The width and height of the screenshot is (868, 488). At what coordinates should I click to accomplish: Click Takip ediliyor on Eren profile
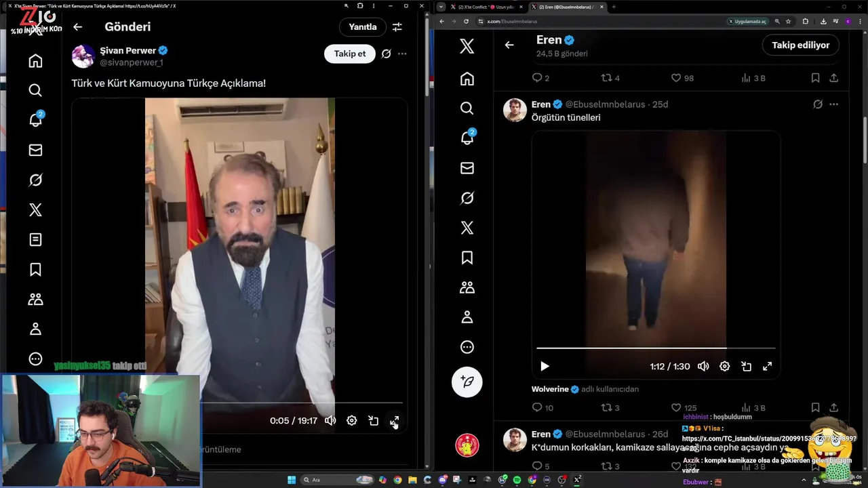(801, 45)
